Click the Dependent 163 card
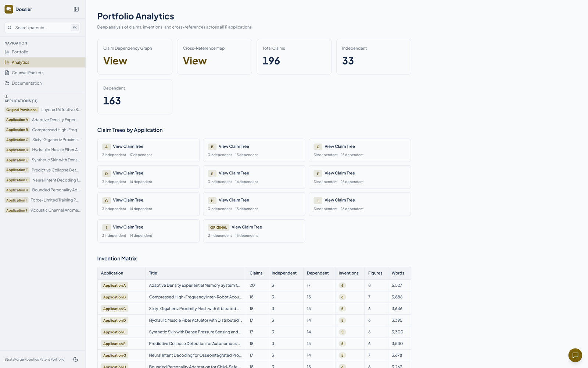The width and height of the screenshot is (588, 368). (x=135, y=97)
